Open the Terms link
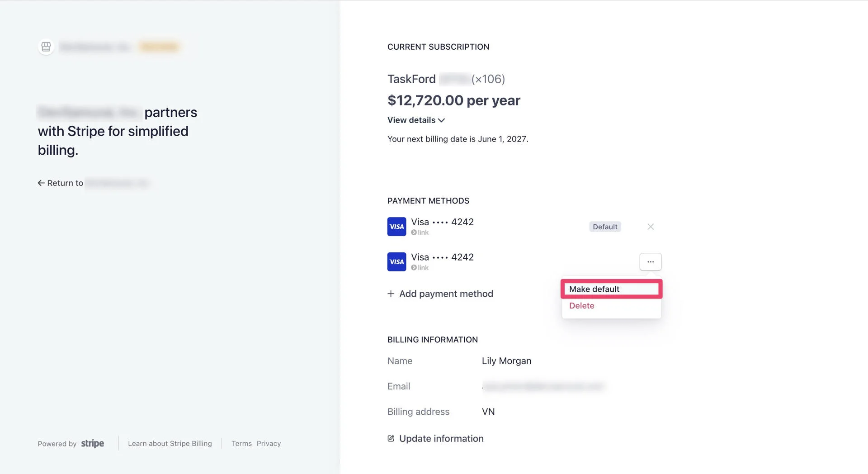The width and height of the screenshot is (868, 474). coord(241,443)
